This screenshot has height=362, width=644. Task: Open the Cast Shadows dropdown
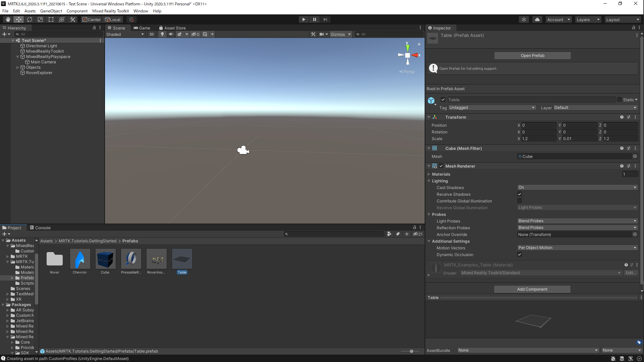(577, 188)
